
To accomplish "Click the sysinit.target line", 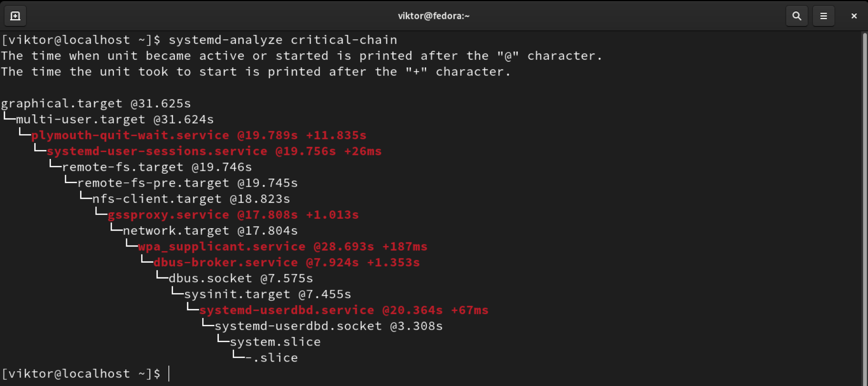I will coord(267,294).
